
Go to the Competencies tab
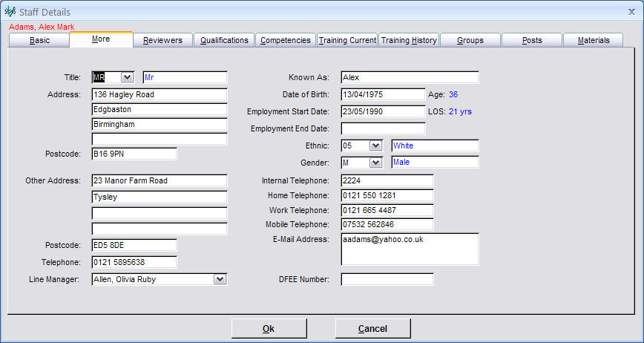pos(286,40)
